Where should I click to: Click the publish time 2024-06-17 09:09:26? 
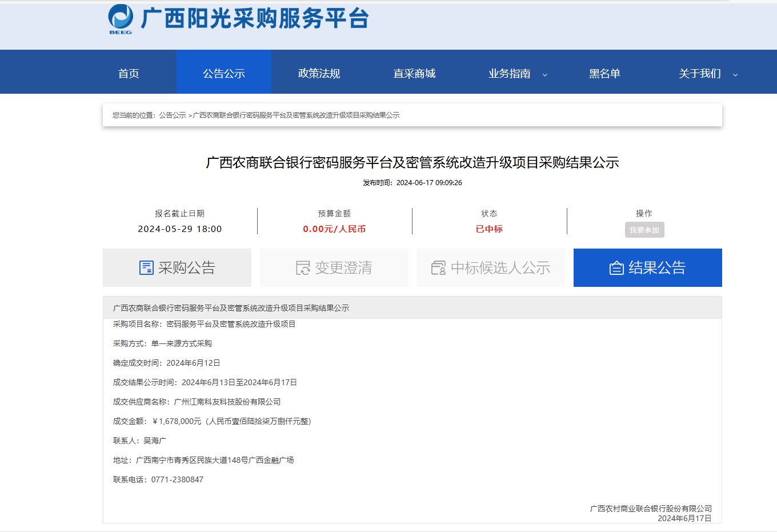(x=429, y=183)
